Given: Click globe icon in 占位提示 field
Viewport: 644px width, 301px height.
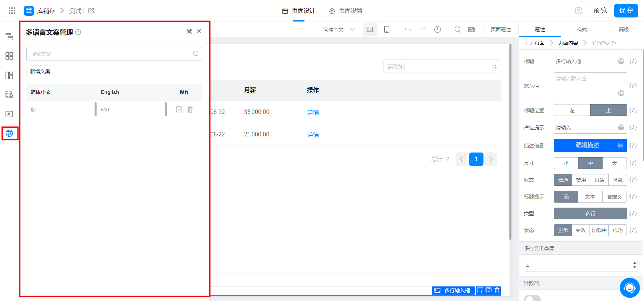Looking at the screenshot, I should tap(621, 127).
